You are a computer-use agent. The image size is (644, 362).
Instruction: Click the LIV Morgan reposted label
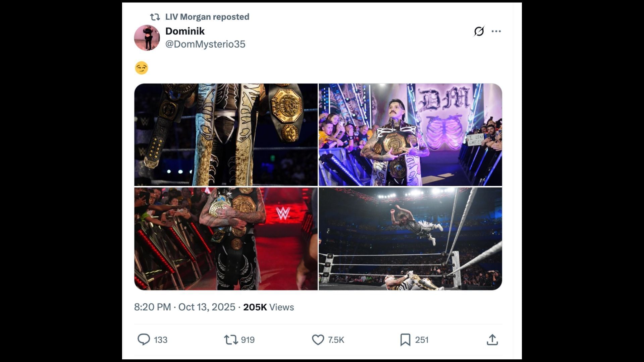[207, 17]
